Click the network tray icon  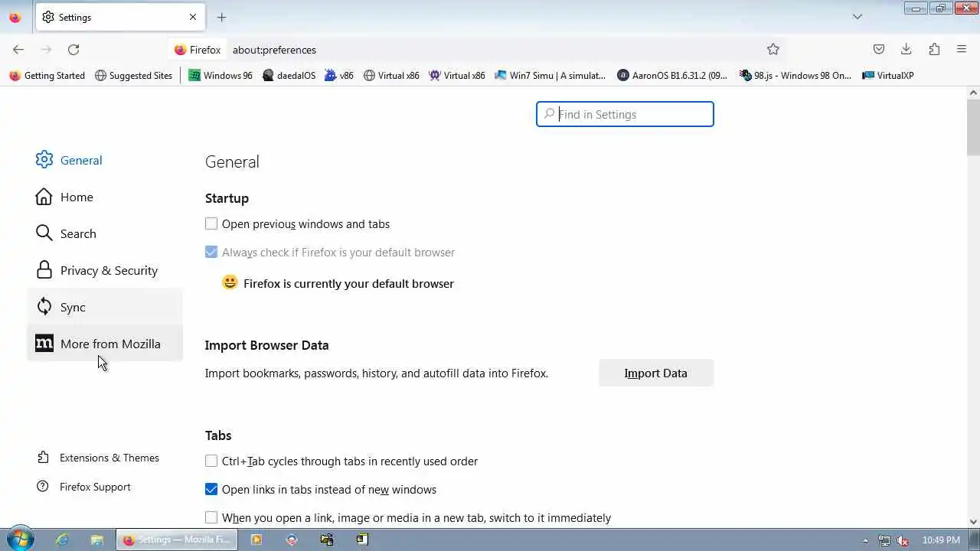[x=884, y=540]
